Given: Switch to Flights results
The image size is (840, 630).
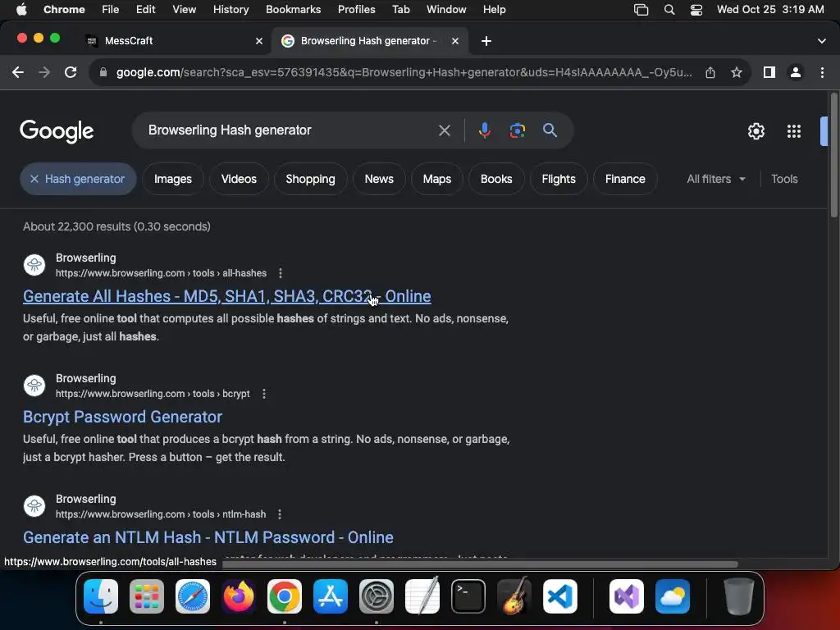Looking at the screenshot, I should [x=558, y=179].
